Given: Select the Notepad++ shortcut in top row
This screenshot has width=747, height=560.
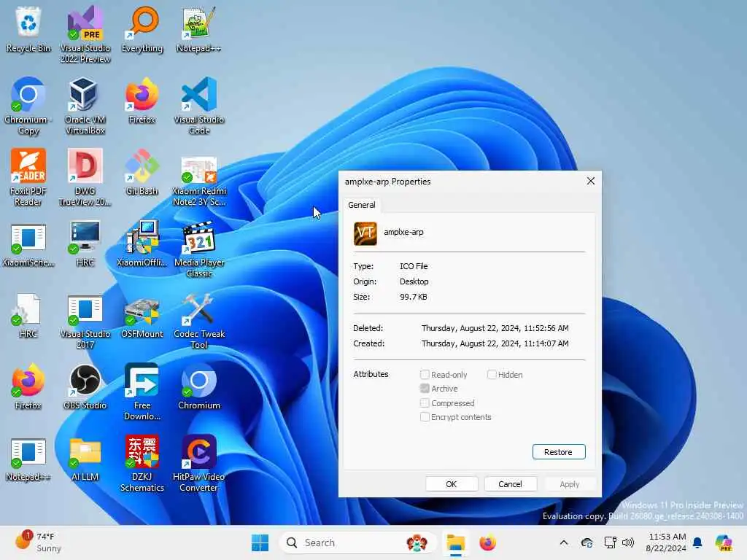Looking at the screenshot, I should point(198,29).
